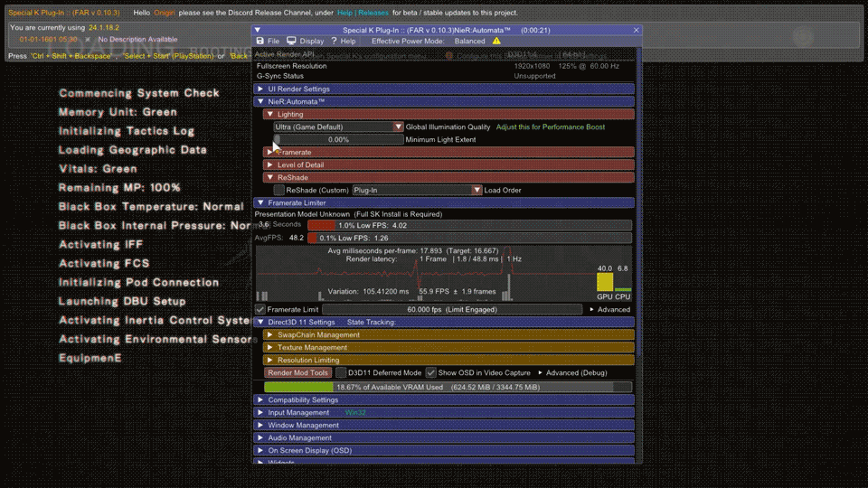Image resolution: width=868 pixels, height=488 pixels.
Task: Click the title bar collapse triangle icon
Action: [x=258, y=30]
